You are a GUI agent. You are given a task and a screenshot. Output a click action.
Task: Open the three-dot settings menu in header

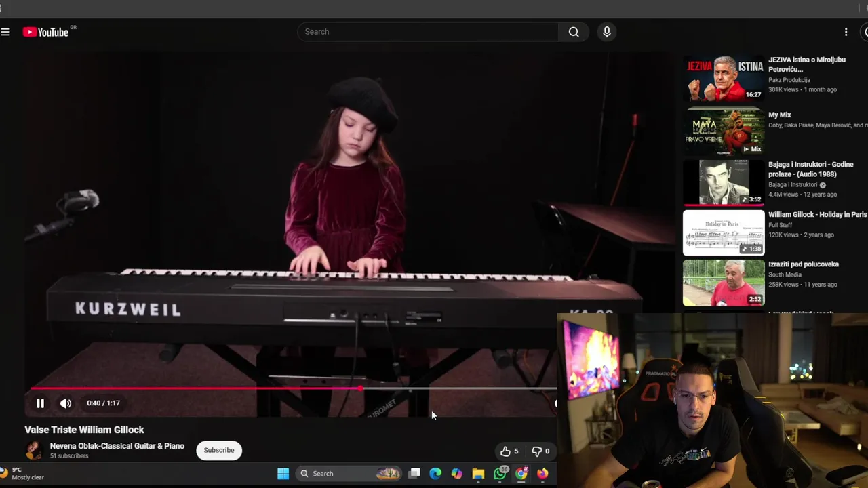(846, 32)
